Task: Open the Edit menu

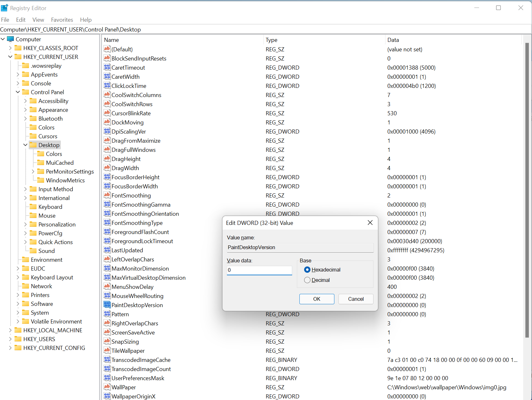Action: tap(21, 20)
